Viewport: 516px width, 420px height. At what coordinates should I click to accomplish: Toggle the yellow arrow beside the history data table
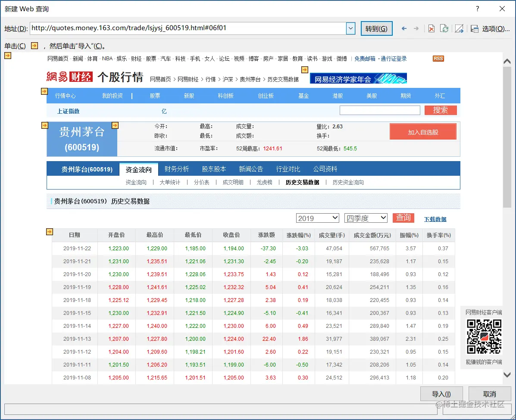click(49, 231)
